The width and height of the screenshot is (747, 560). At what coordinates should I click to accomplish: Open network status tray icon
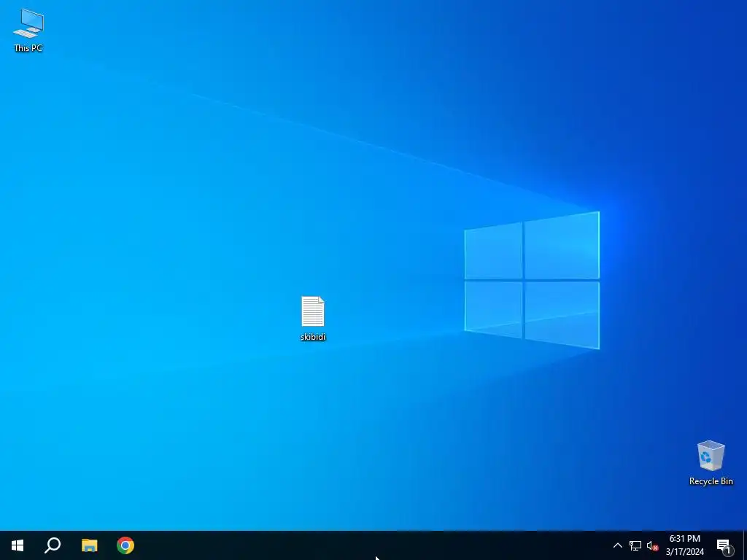coord(635,545)
